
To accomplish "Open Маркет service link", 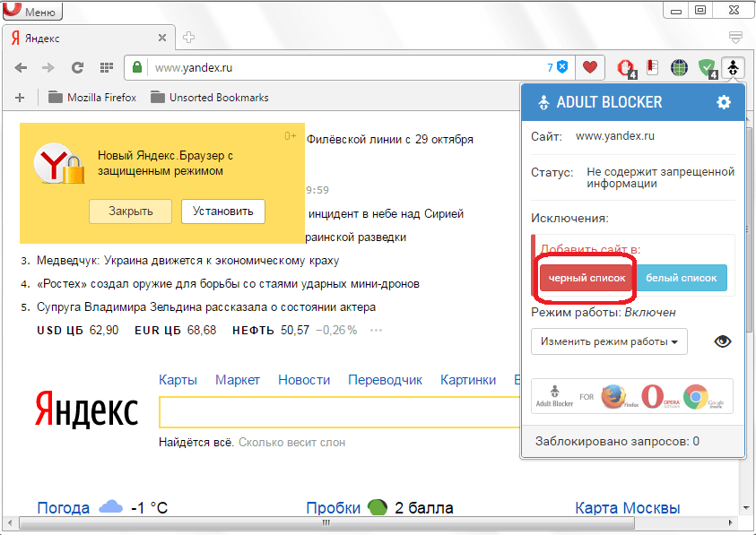I will pos(238,380).
